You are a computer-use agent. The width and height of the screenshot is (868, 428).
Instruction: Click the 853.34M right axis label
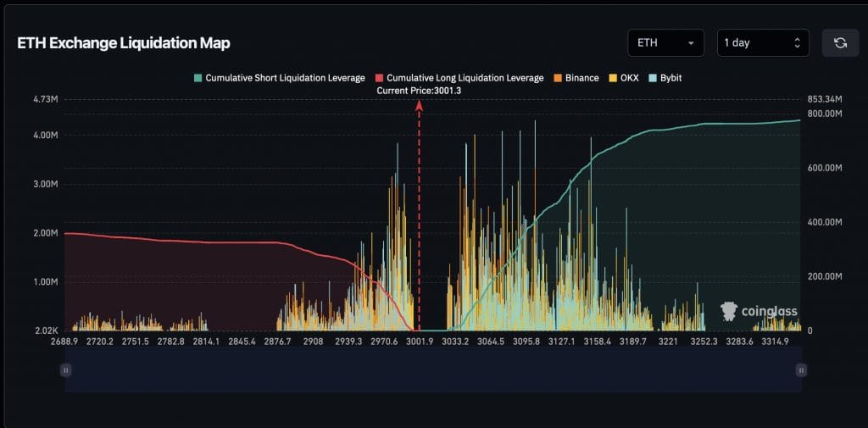coord(824,100)
